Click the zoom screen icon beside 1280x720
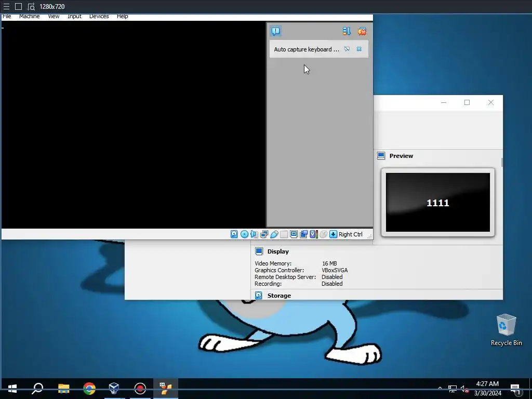The height and width of the screenshot is (399, 532). [x=31, y=6]
